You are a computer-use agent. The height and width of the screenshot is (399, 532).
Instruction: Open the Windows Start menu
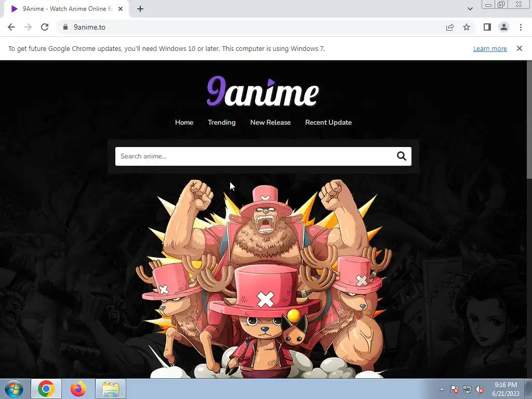click(x=14, y=389)
